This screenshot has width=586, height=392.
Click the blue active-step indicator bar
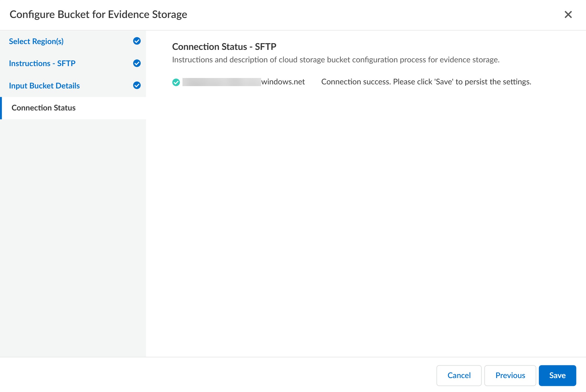[1, 108]
